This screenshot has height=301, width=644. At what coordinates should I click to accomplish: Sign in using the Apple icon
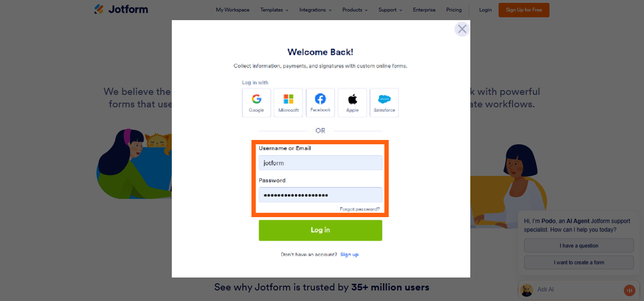point(352,103)
